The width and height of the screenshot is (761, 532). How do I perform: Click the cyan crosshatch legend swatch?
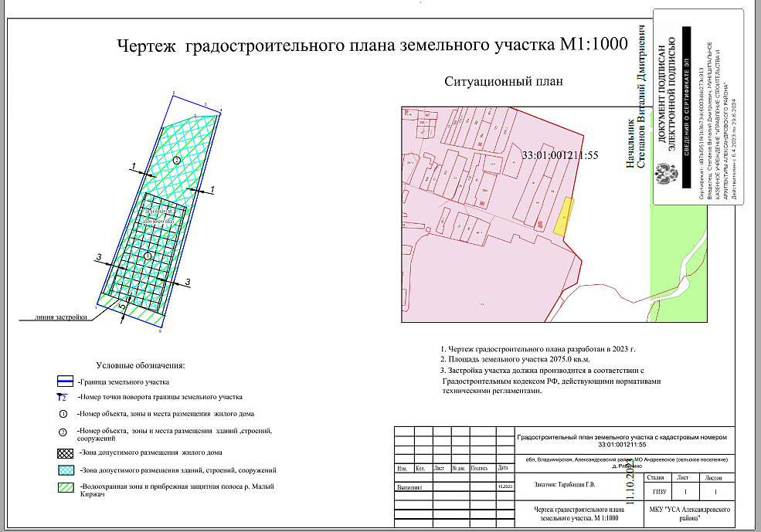65,470
